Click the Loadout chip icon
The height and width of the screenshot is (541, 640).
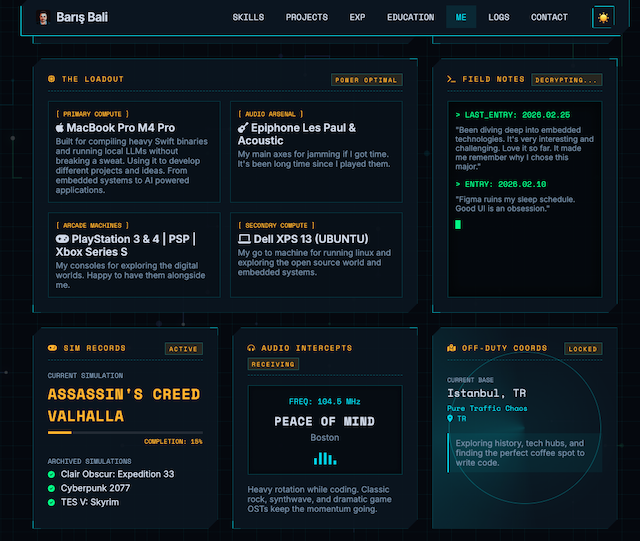tap(51, 79)
